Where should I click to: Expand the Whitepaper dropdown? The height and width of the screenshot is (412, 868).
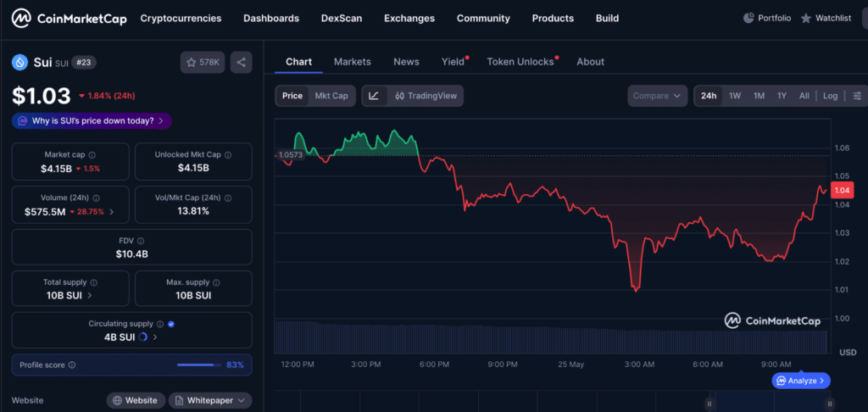pos(241,400)
